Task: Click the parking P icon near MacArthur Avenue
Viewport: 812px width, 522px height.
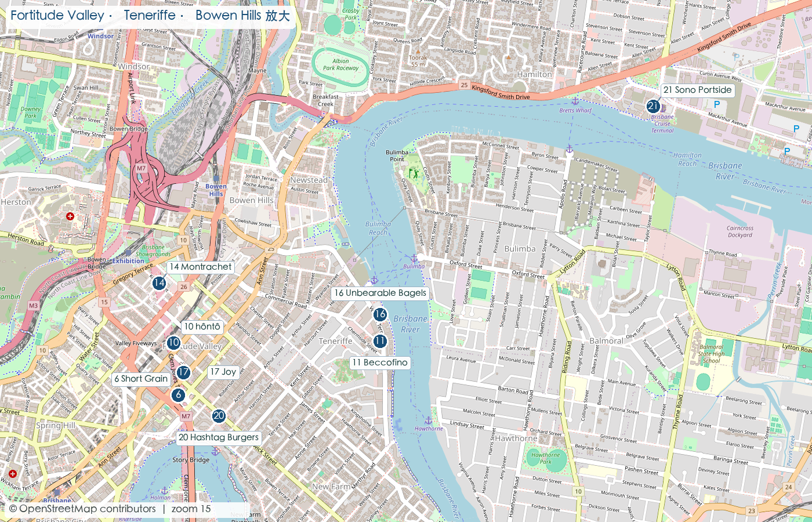Action: 717,104
